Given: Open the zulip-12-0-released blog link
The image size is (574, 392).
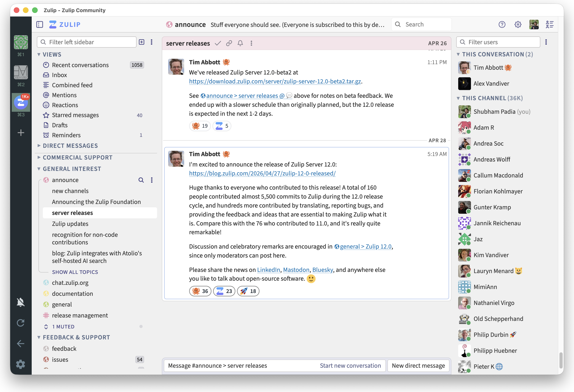Looking at the screenshot, I should [262, 173].
